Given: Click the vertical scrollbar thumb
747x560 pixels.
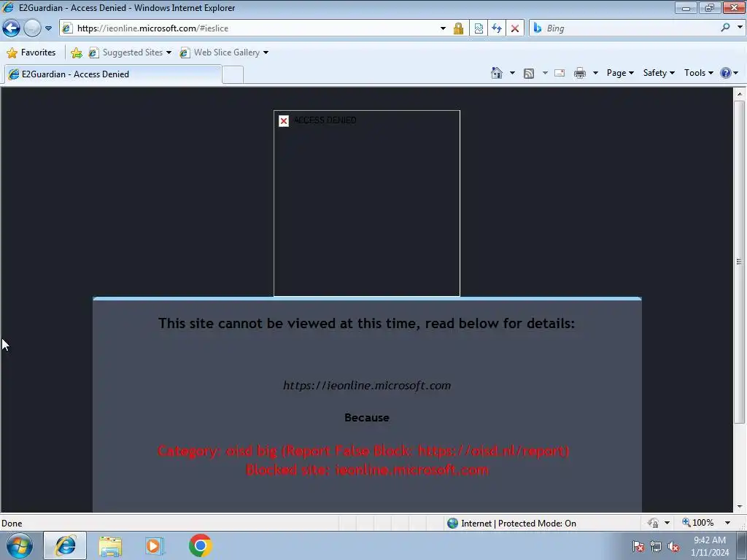Looking at the screenshot, I should 740,262.
